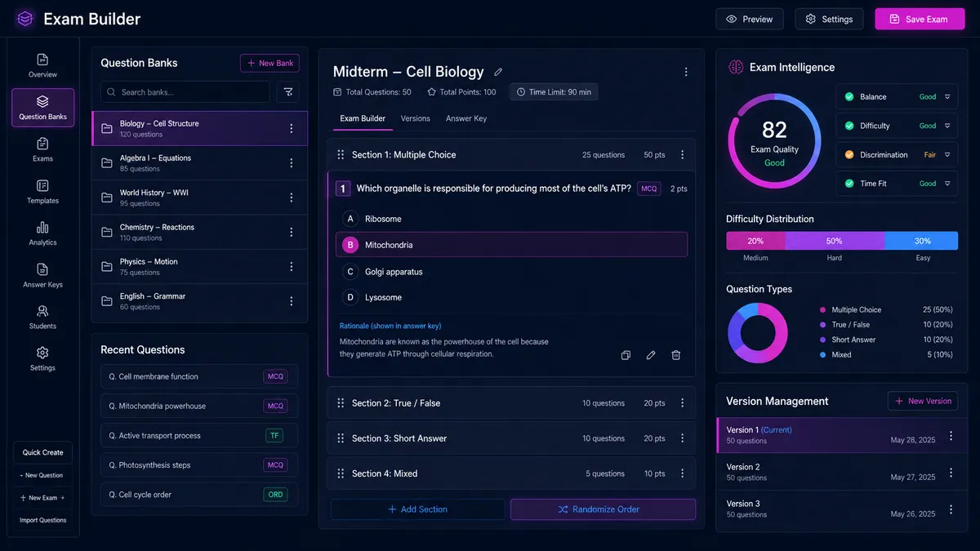The height and width of the screenshot is (551, 980).
Task: Click the filter icon beside bank search
Action: pyautogui.click(x=287, y=92)
